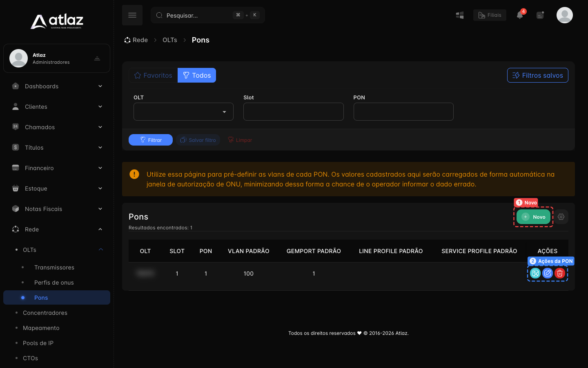Click the Rede breadcrumb icon
Screen dimensions: 588x368
[127, 40]
